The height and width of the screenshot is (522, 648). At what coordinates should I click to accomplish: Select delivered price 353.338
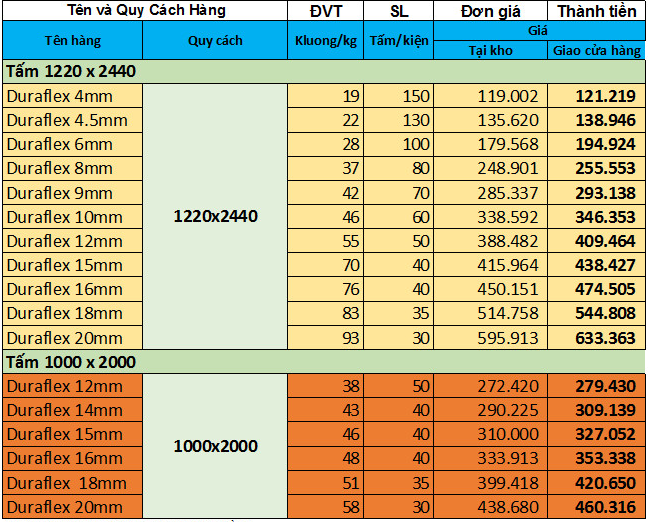(x=596, y=458)
